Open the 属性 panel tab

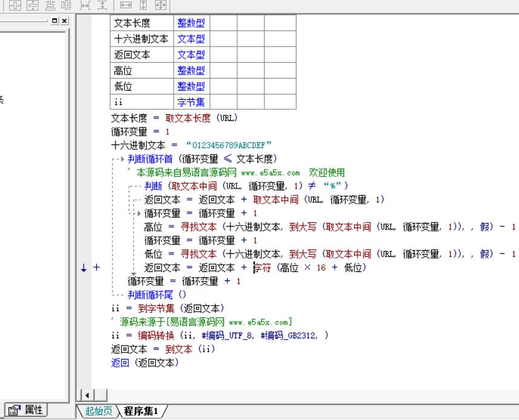pos(26,410)
